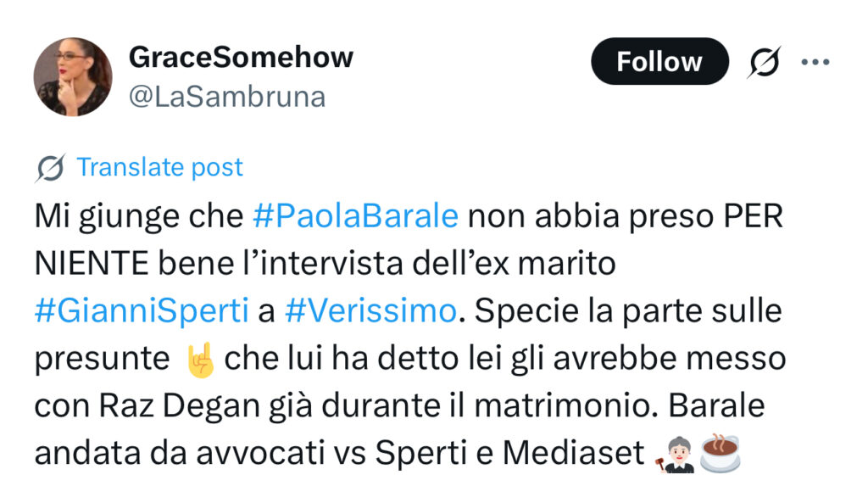Image resolution: width=868 pixels, height=497 pixels.
Task: Open the #Verissimo hashtag
Action: 370,311
